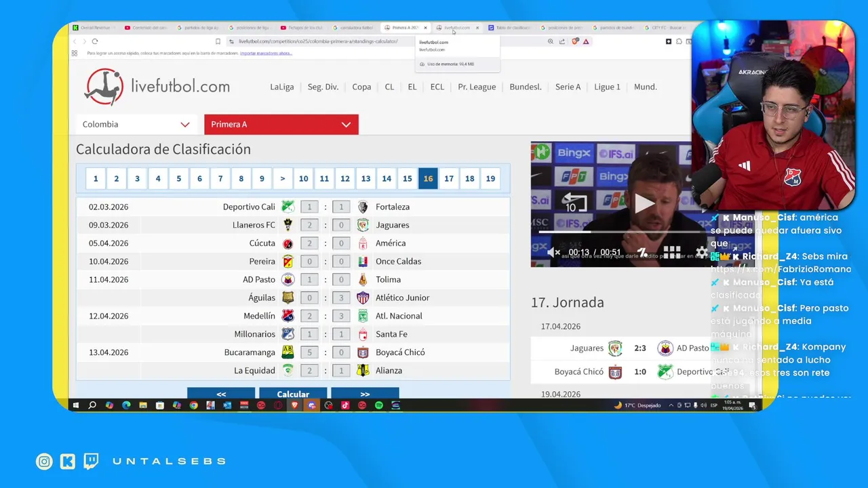The height and width of the screenshot is (488, 868).
Task: Select matchday 19 in calculator
Action: tap(490, 178)
